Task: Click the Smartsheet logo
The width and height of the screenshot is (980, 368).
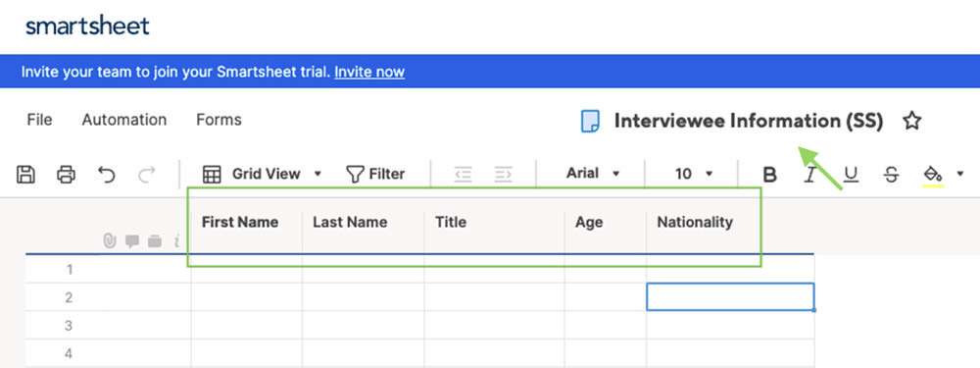Action: [87, 26]
